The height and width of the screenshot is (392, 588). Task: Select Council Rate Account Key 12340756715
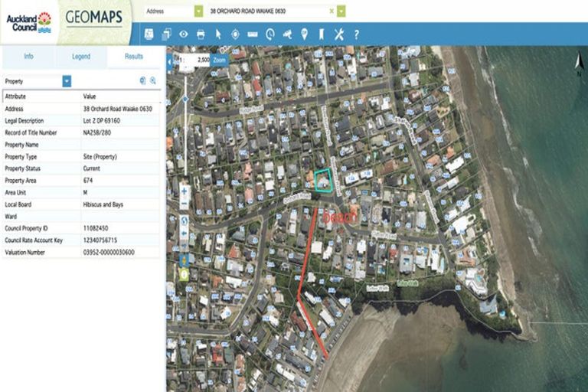pyautogui.click(x=100, y=240)
